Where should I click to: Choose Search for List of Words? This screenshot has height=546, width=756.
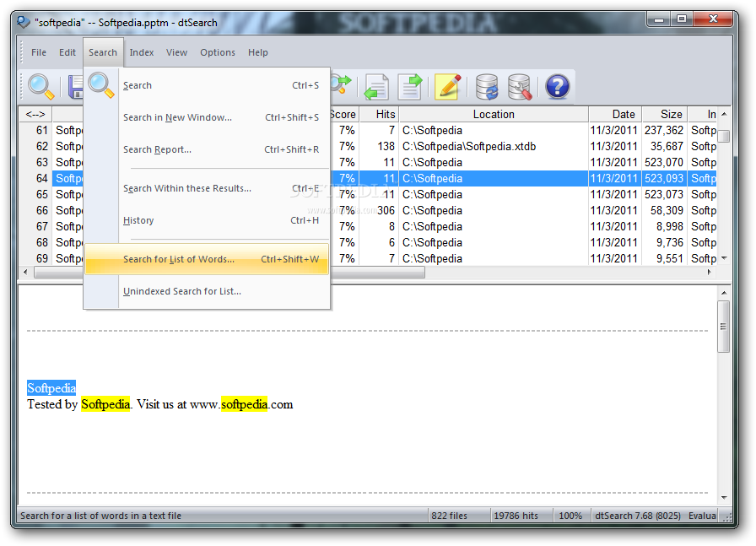tap(207, 259)
